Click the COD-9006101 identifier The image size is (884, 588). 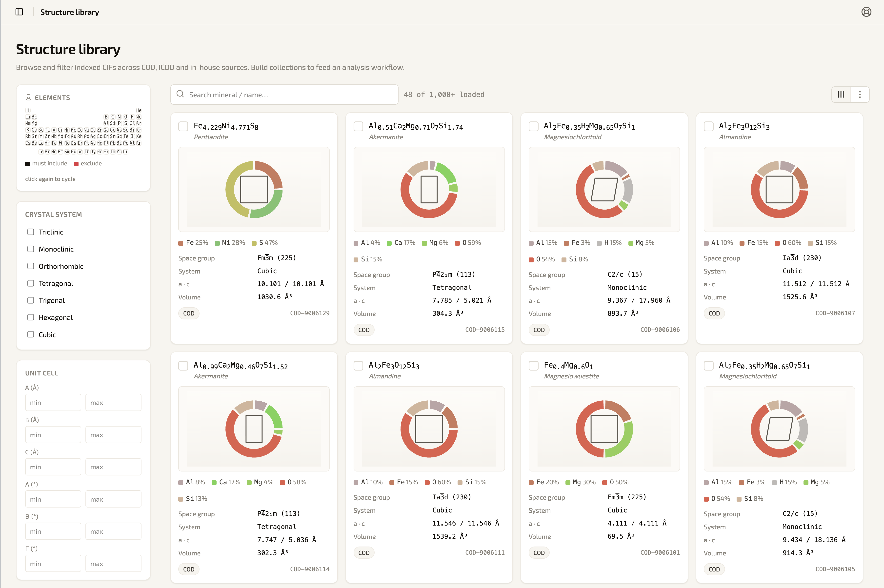(660, 552)
